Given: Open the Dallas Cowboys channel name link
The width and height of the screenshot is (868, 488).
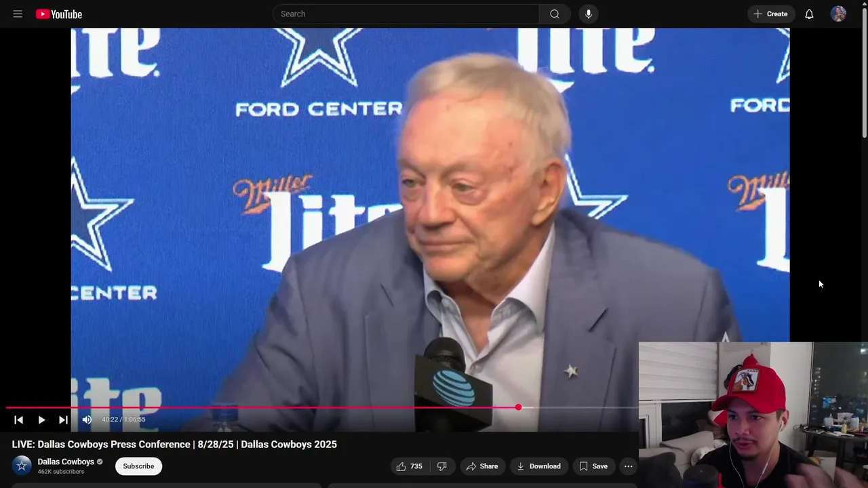Looking at the screenshot, I should click(66, 462).
